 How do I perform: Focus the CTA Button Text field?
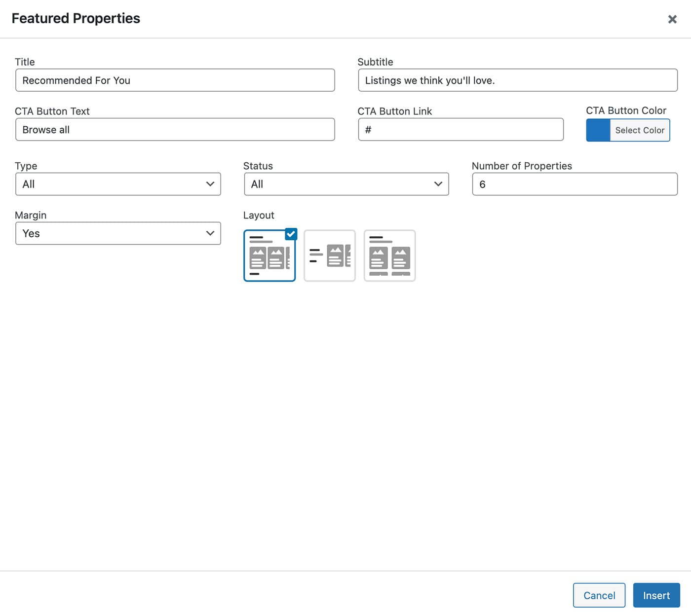click(175, 130)
